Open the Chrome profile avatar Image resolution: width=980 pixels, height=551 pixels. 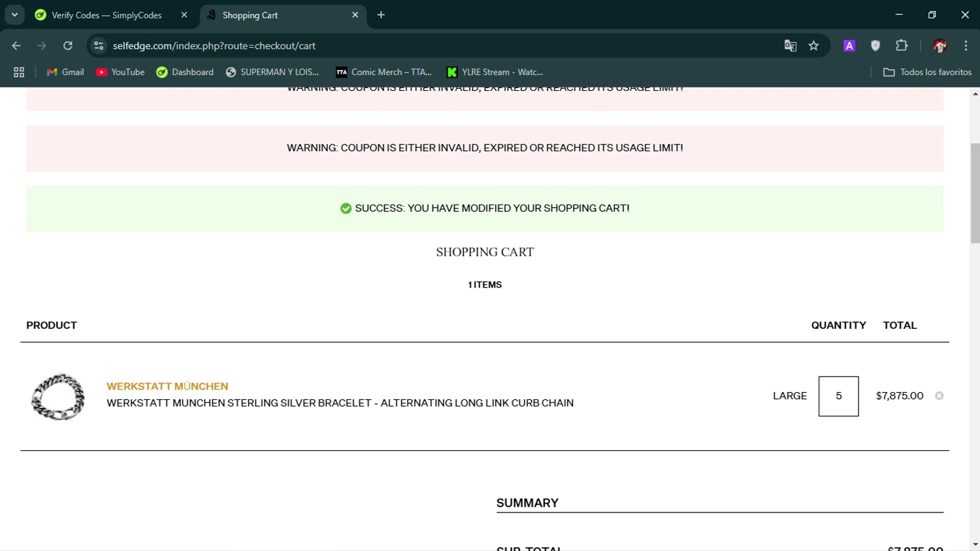(940, 46)
